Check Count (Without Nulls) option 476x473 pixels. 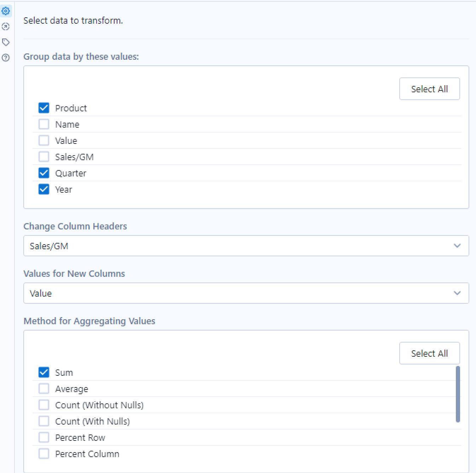click(x=44, y=405)
